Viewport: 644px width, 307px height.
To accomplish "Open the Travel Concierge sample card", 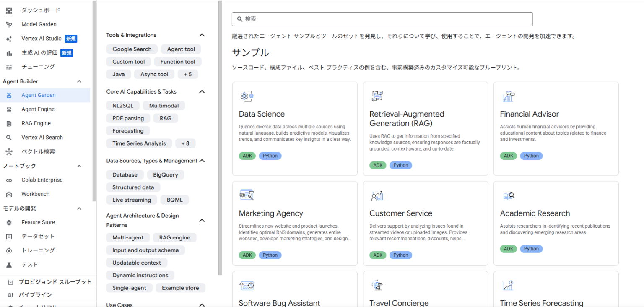I will point(425,289).
